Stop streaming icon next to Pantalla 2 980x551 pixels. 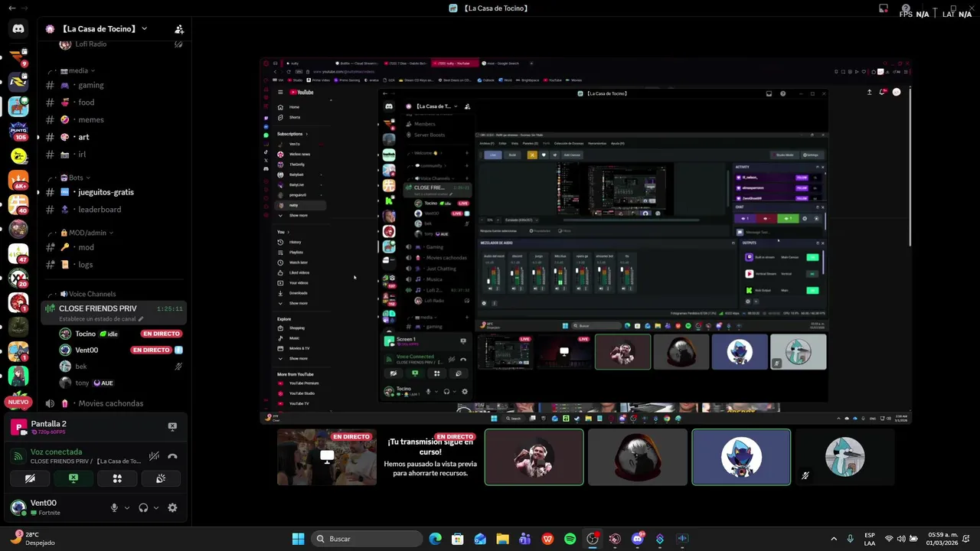click(x=172, y=427)
